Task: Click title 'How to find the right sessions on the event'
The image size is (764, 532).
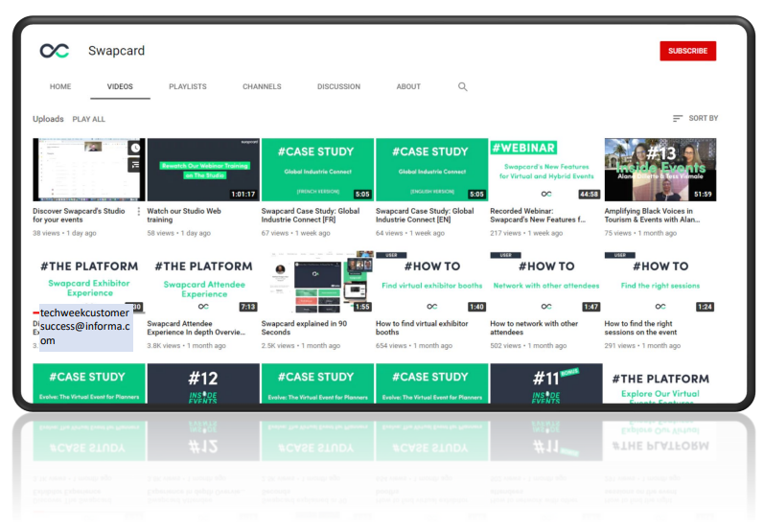Action: coord(640,328)
